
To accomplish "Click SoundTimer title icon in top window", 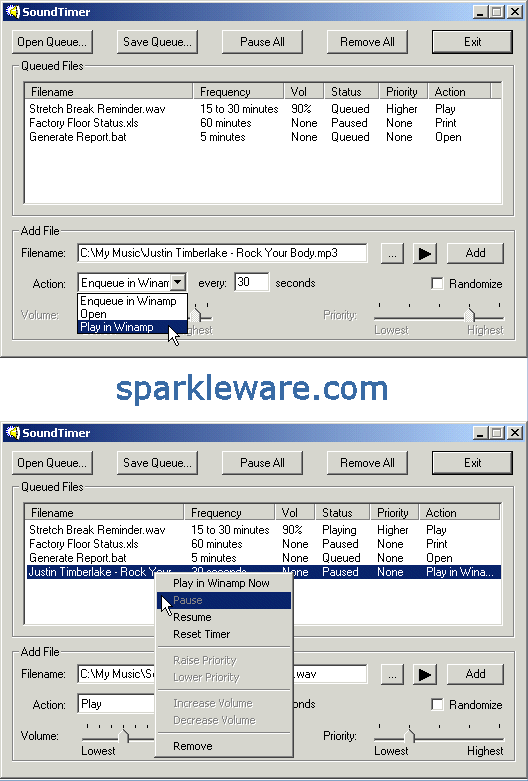I will click(x=12, y=12).
